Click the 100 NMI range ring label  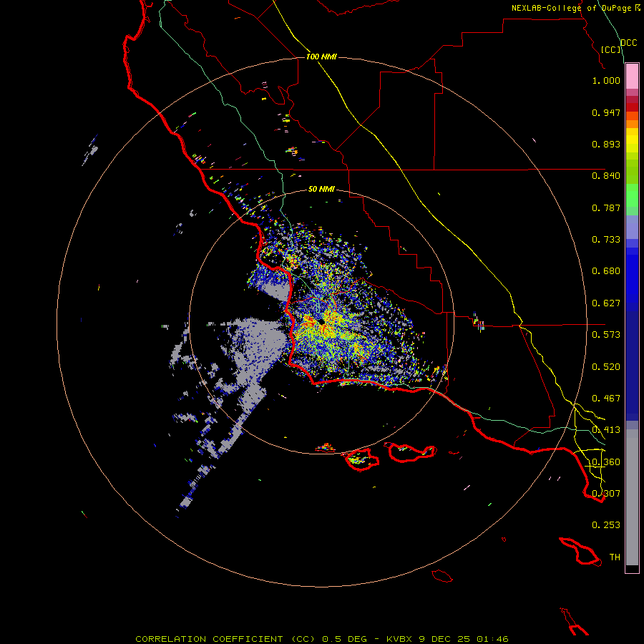(x=321, y=57)
